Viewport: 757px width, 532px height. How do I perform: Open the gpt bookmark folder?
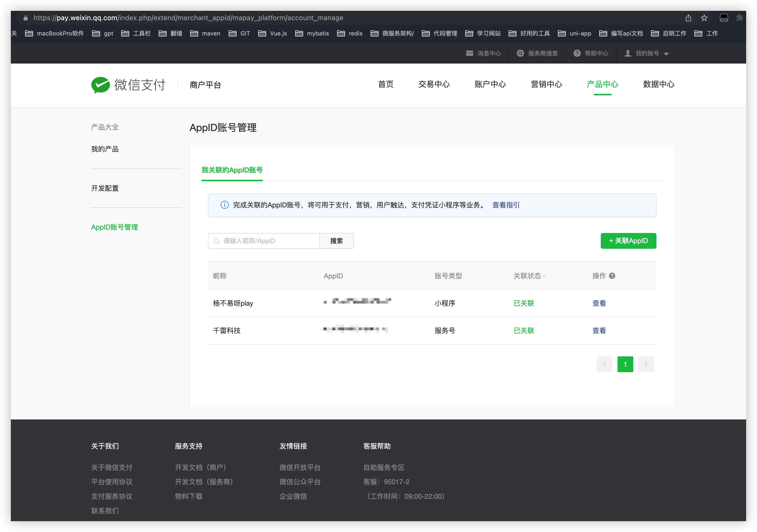click(103, 33)
